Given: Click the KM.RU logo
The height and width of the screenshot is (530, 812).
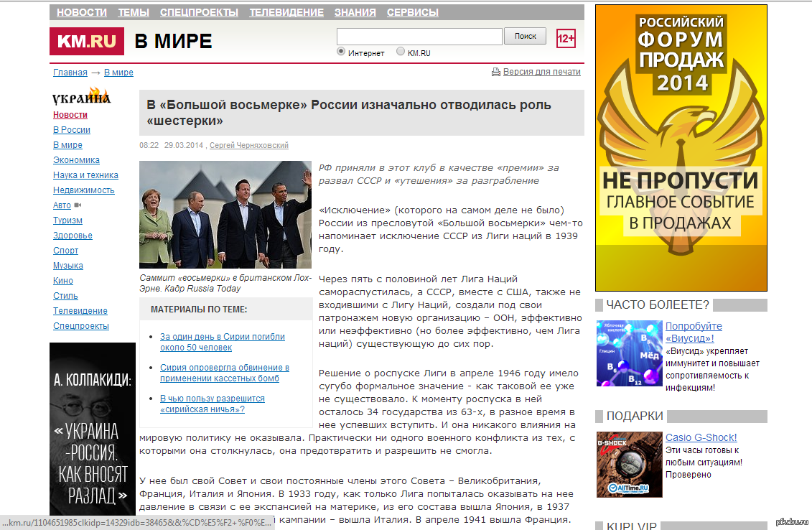Looking at the screenshot, I should (x=86, y=41).
